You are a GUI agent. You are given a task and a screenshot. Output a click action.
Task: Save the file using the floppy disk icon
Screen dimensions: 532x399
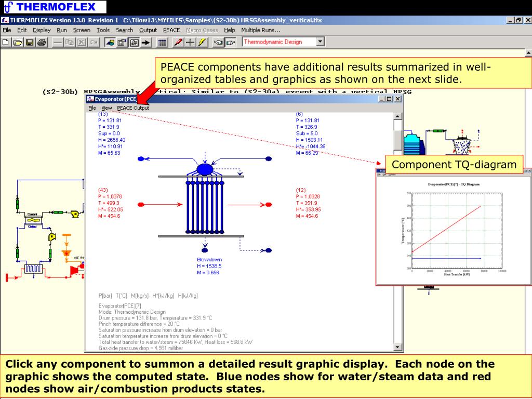coord(30,42)
